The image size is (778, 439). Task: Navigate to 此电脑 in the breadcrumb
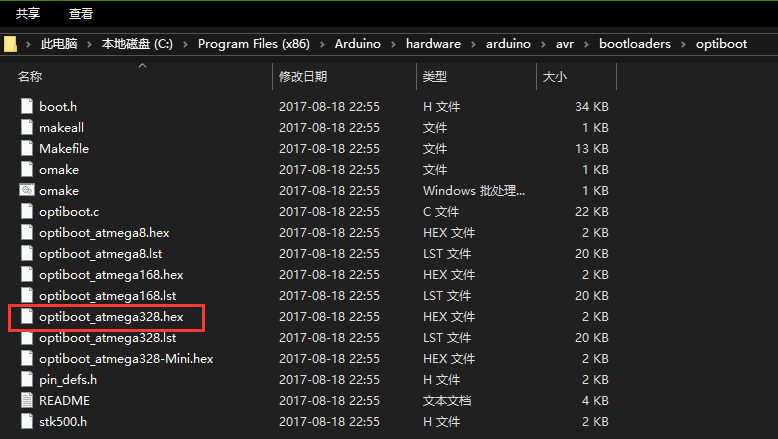(59, 44)
